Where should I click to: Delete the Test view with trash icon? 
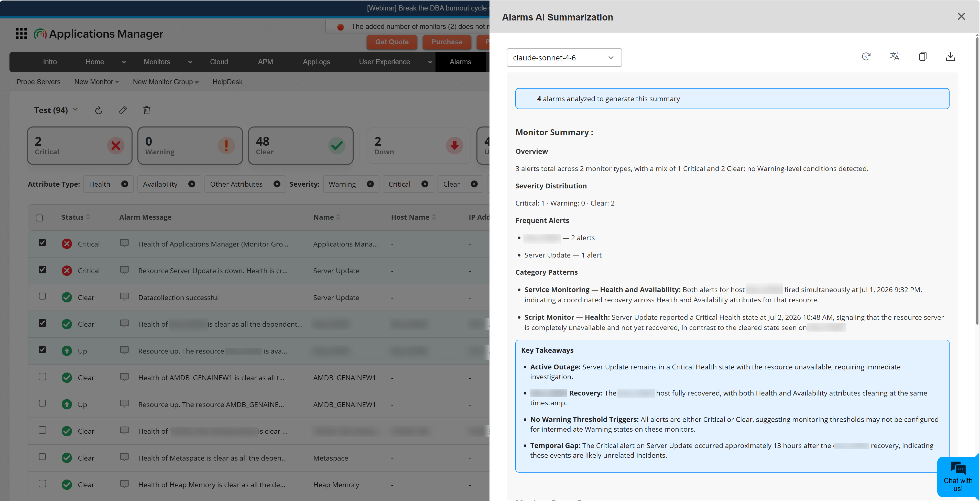tap(147, 110)
